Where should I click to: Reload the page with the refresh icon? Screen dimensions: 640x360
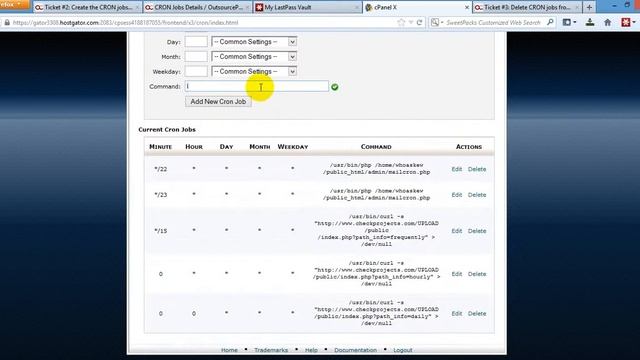pyautogui.click(x=419, y=22)
